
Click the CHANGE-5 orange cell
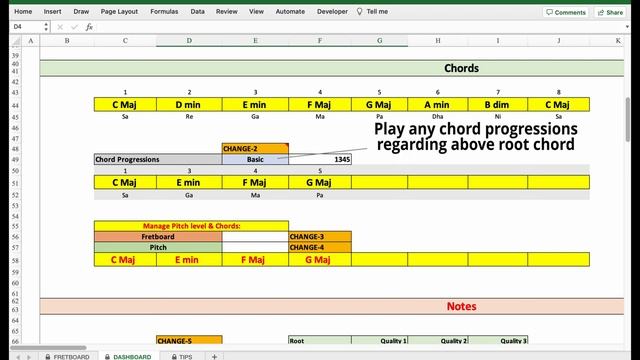[189, 340]
